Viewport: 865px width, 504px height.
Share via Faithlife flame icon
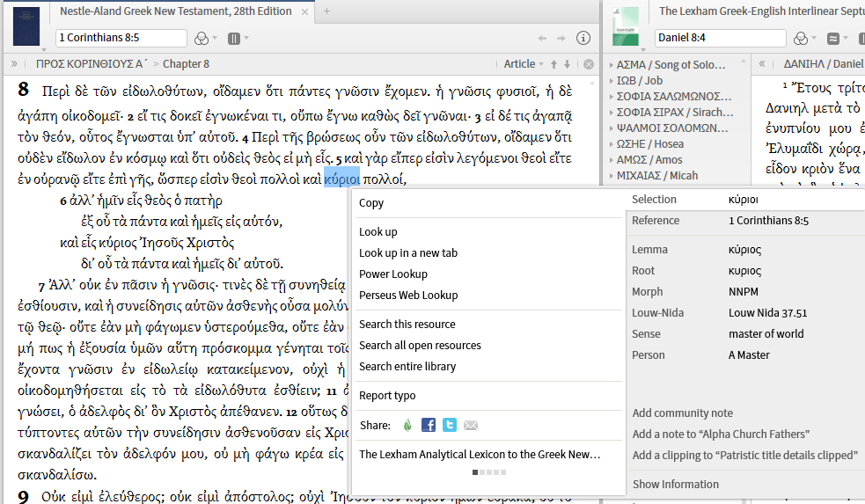click(407, 425)
